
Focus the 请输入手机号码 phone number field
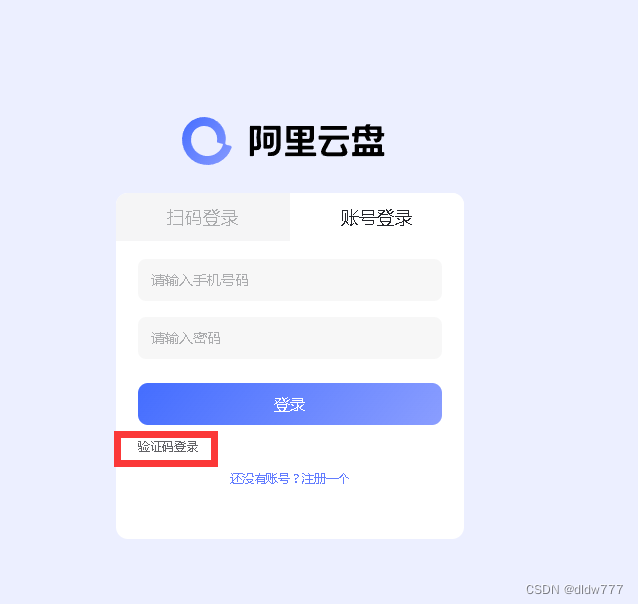coord(290,280)
